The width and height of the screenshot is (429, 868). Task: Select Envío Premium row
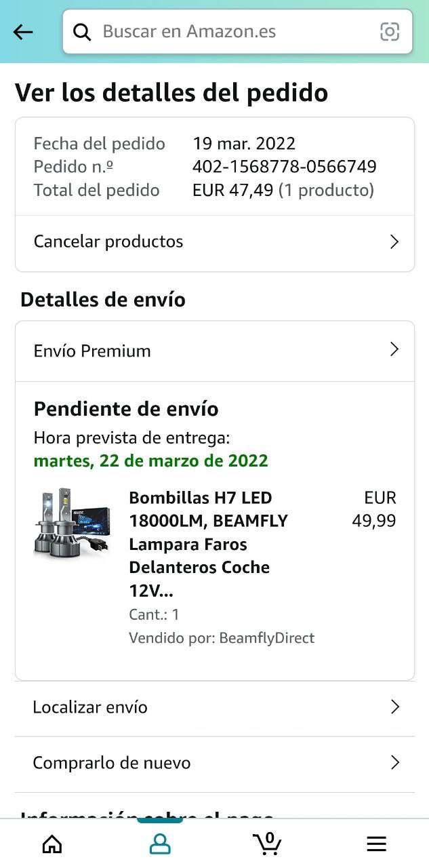[215, 351]
